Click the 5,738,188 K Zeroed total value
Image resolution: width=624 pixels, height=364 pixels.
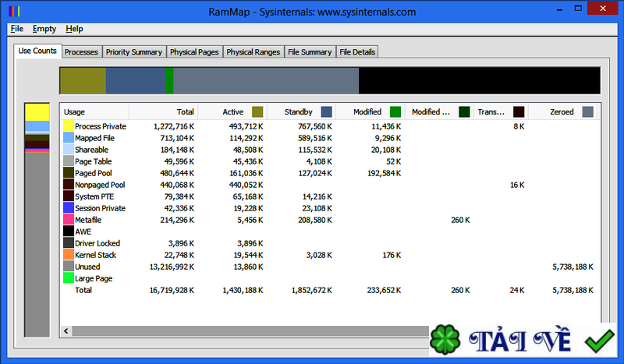[573, 291]
